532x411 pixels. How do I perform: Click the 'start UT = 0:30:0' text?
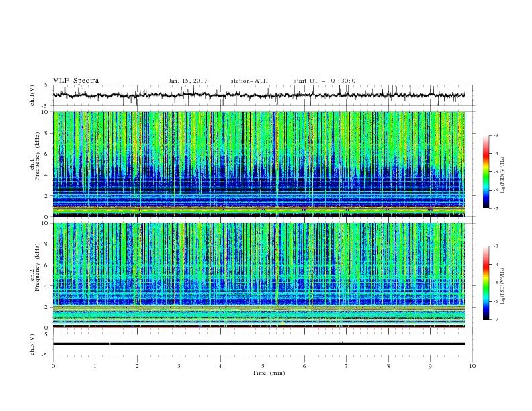pos(324,81)
